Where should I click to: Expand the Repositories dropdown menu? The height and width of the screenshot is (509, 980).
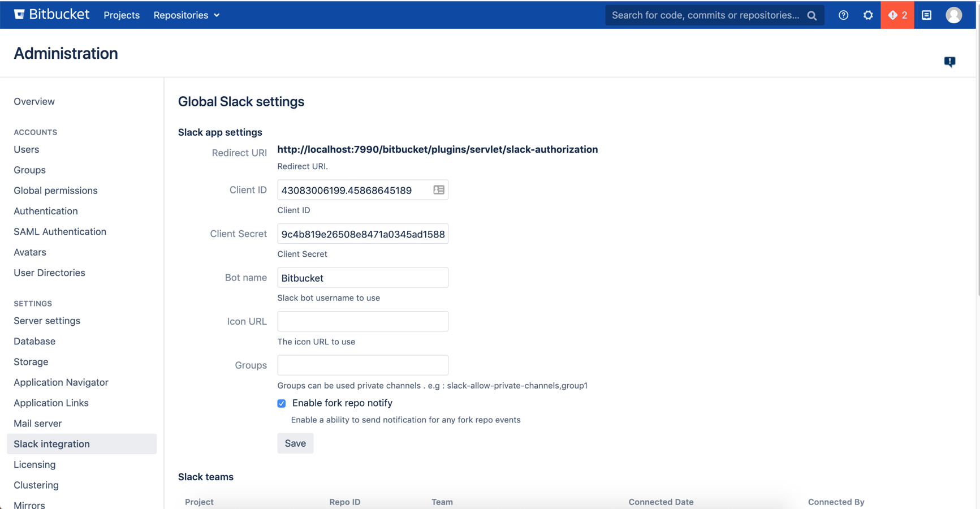(x=186, y=15)
